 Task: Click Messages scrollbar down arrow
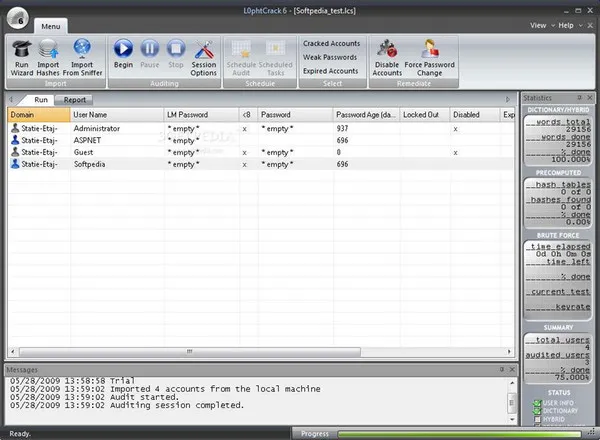point(512,419)
